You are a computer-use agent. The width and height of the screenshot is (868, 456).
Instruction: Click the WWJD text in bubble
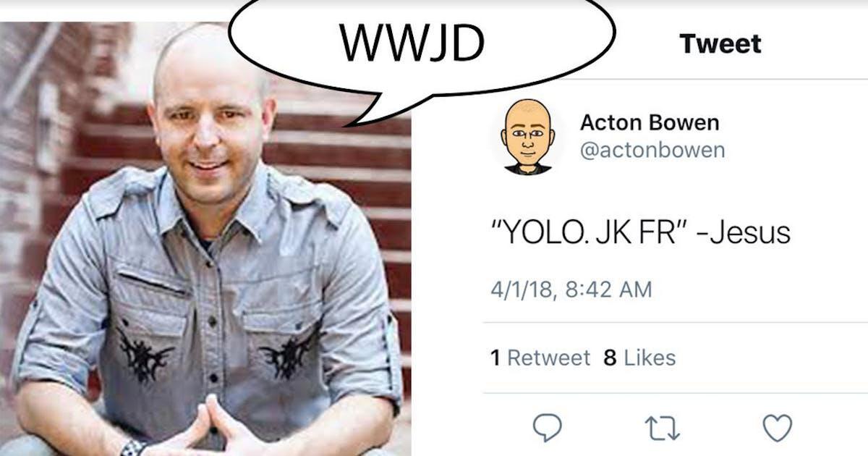pos(412,44)
